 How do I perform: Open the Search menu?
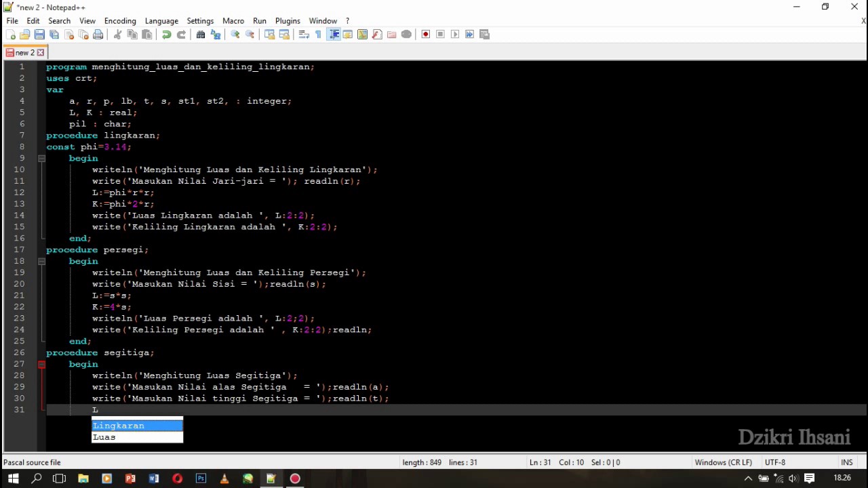(60, 21)
